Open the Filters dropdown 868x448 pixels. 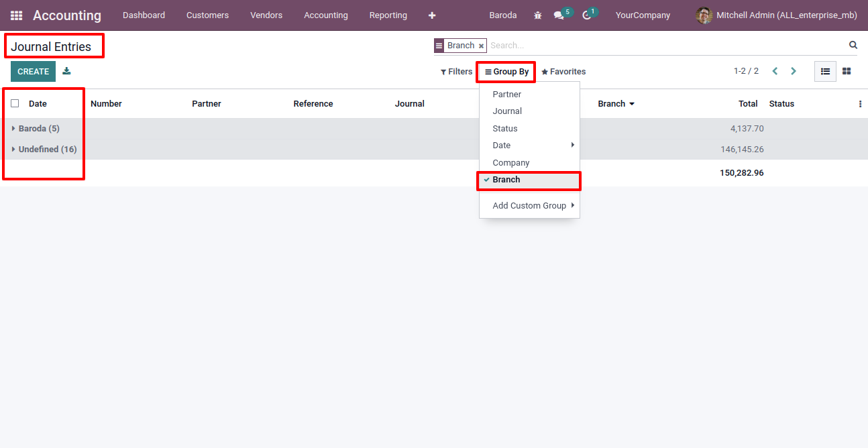(456, 71)
